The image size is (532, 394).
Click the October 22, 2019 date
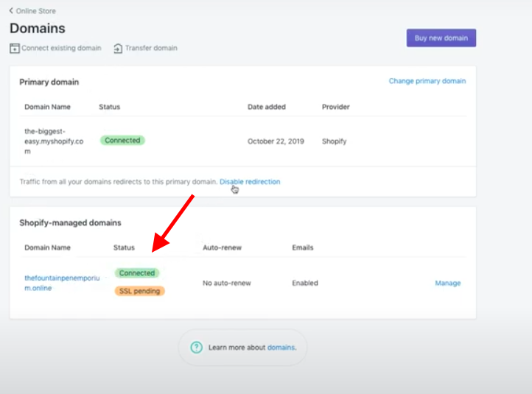(x=276, y=141)
